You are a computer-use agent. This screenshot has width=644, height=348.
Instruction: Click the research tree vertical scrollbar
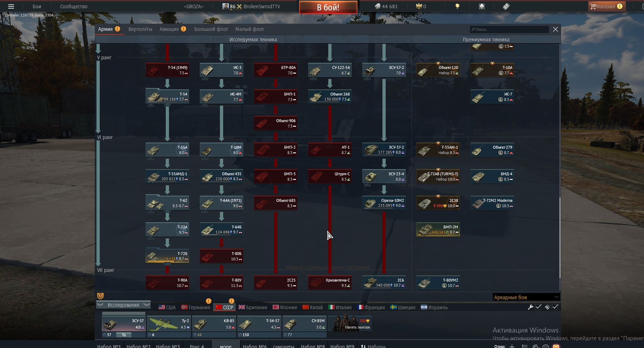559,237
